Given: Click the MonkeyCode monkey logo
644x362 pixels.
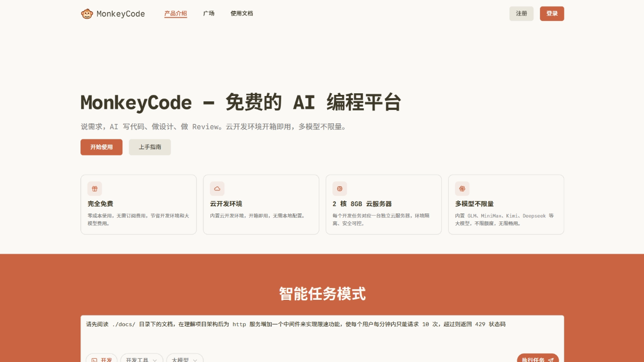Looking at the screenshot, I should pos(87,13).
